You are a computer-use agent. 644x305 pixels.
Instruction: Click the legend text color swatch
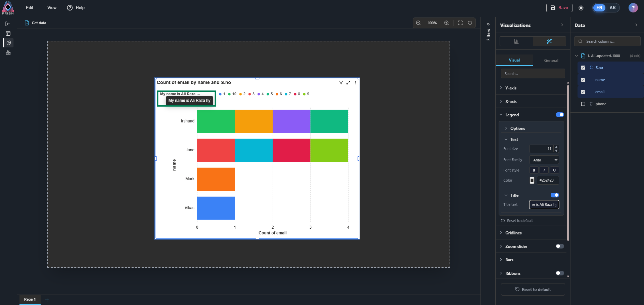532,181
